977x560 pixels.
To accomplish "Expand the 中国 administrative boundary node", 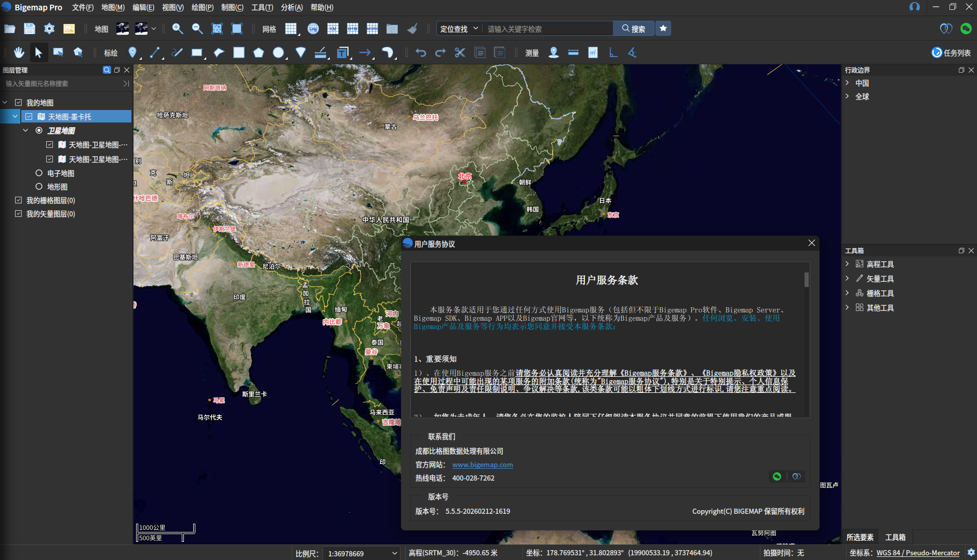I will (x=847, y=83).
